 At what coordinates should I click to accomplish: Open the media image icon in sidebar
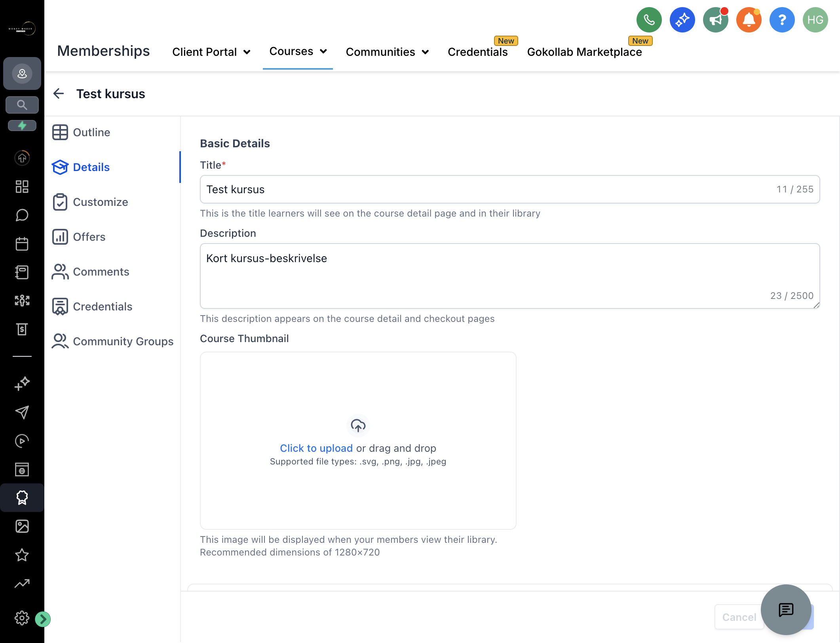pyautogui.click(x=22, y=526)
